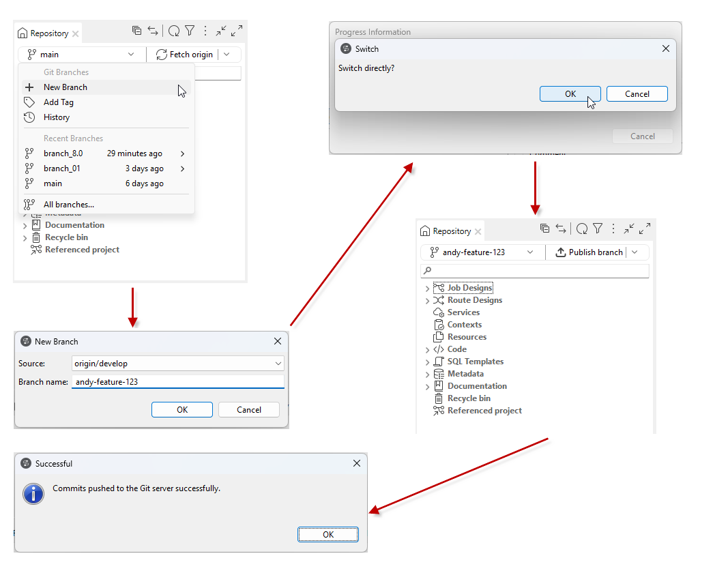Expand the Job Designs tree node
Viewport: 728px width, 573px height.
coord(428,287)
